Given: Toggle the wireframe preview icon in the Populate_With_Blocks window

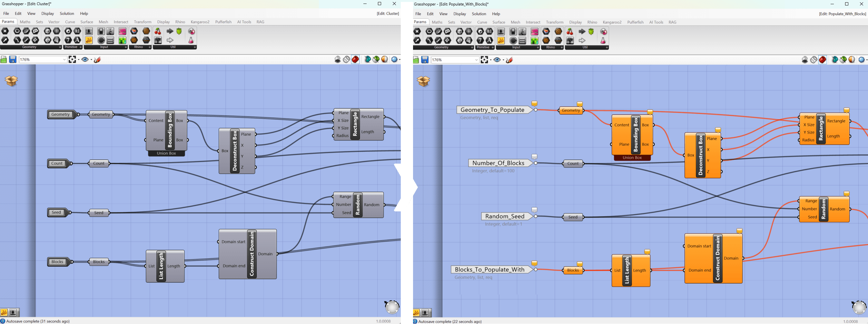Looking at the screenshot, I should click(x=814, y=60).
